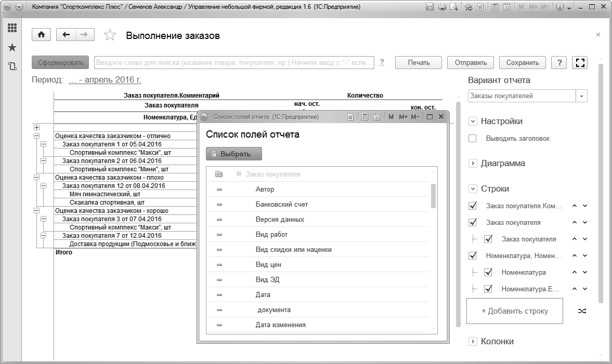Select Вид скидки или наценки field

(317, 249)
